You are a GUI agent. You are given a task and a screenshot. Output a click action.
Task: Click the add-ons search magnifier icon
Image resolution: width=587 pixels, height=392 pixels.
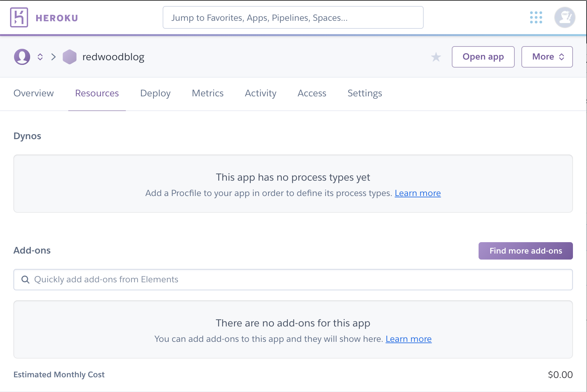(x=25, y=279)
